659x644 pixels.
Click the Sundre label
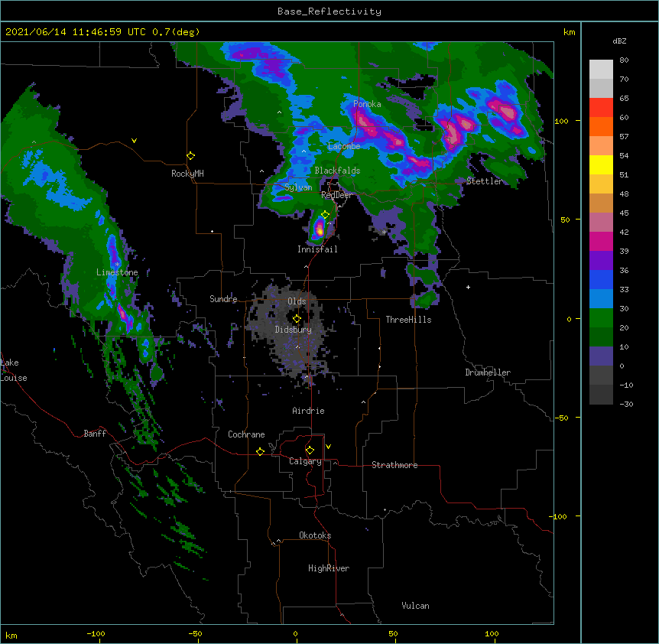[223, 299]
